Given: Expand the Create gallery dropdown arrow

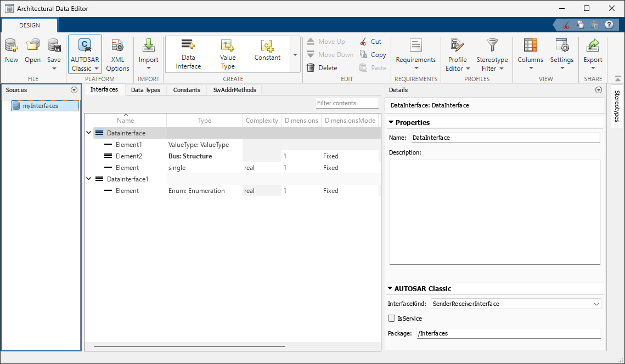Looking at the screenshot, I should [x=295, y=55].
